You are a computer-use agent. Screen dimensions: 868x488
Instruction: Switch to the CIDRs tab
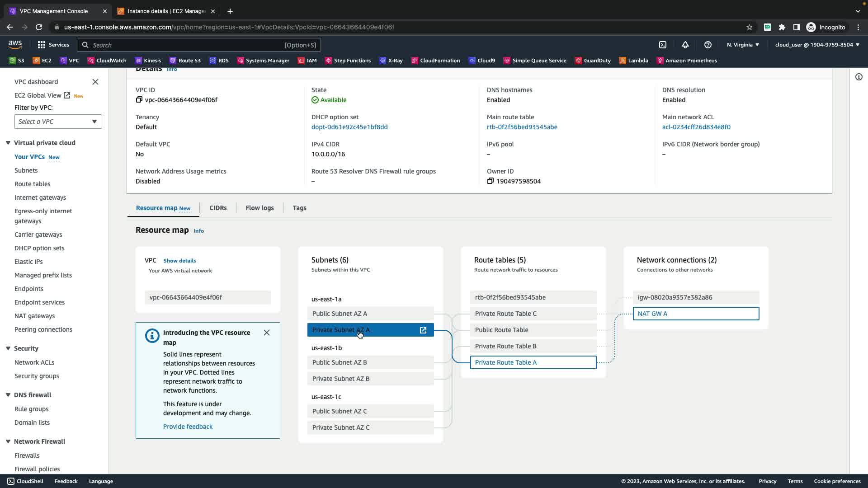[218, 208]
